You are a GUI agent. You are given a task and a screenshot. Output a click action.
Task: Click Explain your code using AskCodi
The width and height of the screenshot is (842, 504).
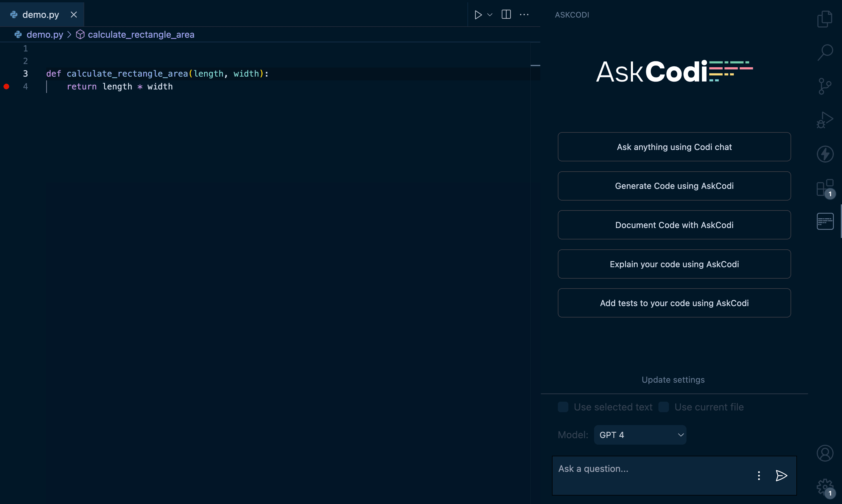[674, 264]
